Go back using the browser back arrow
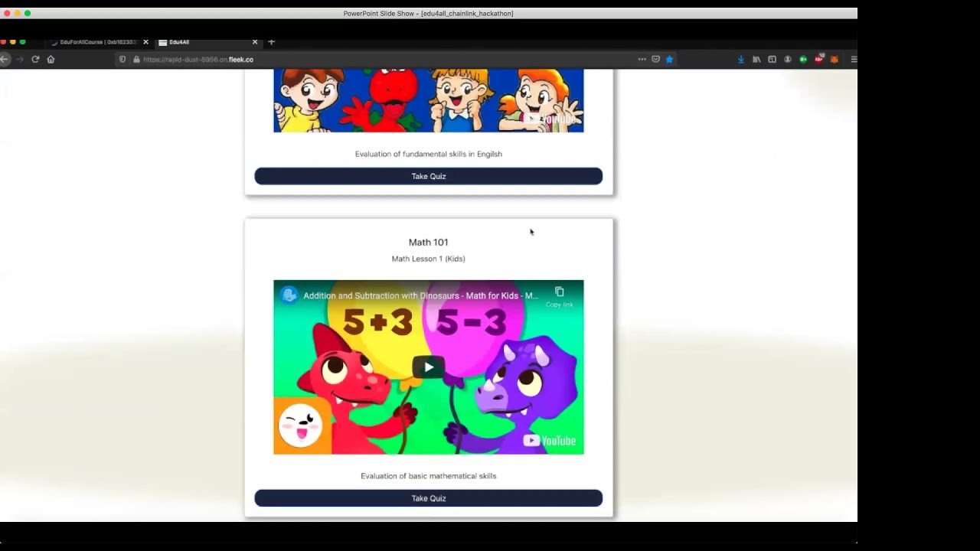Image resolution: width=980 pixels, height=551 pixels. (5, 59)
